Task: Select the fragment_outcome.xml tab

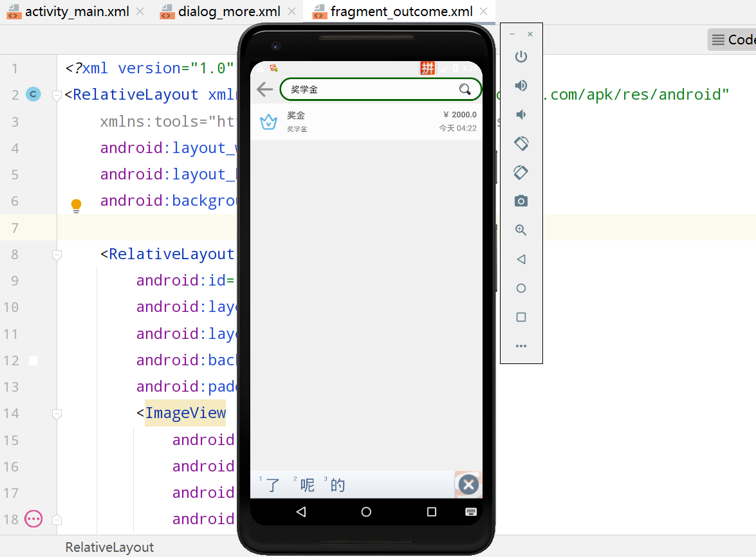Action: (401, 12)
